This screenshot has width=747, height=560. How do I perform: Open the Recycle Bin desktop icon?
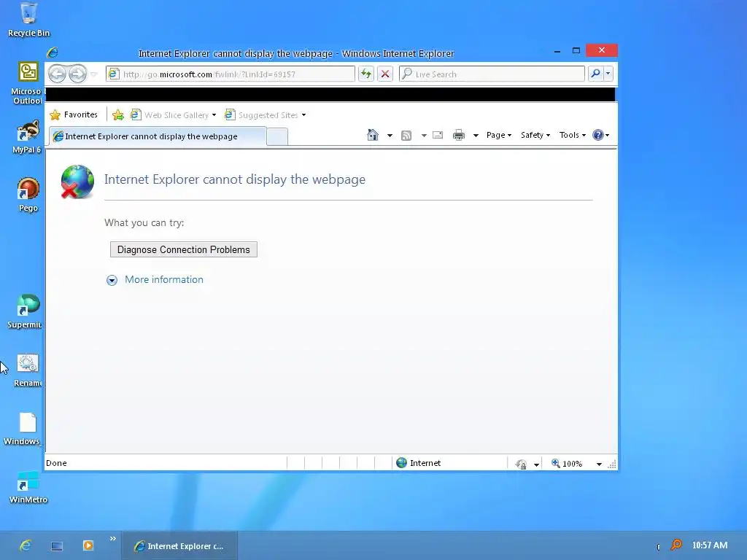(x=28, y=20)
